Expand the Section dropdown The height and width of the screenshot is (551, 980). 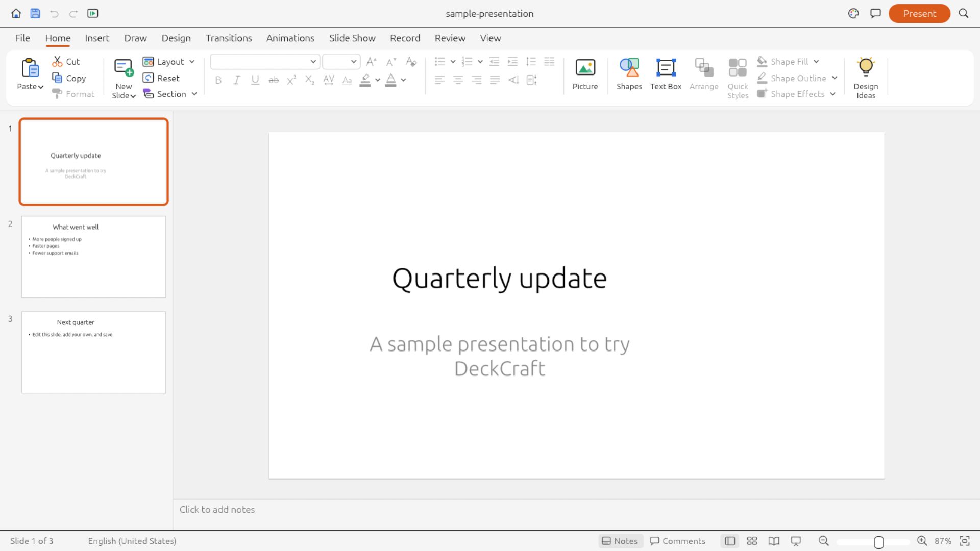[194, 94]
